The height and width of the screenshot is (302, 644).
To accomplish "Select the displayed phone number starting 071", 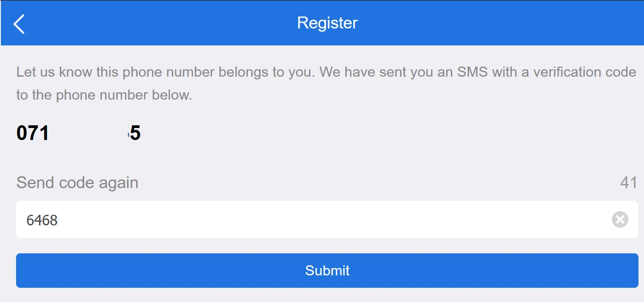I will pyautogui.click(x=78, y=134).
